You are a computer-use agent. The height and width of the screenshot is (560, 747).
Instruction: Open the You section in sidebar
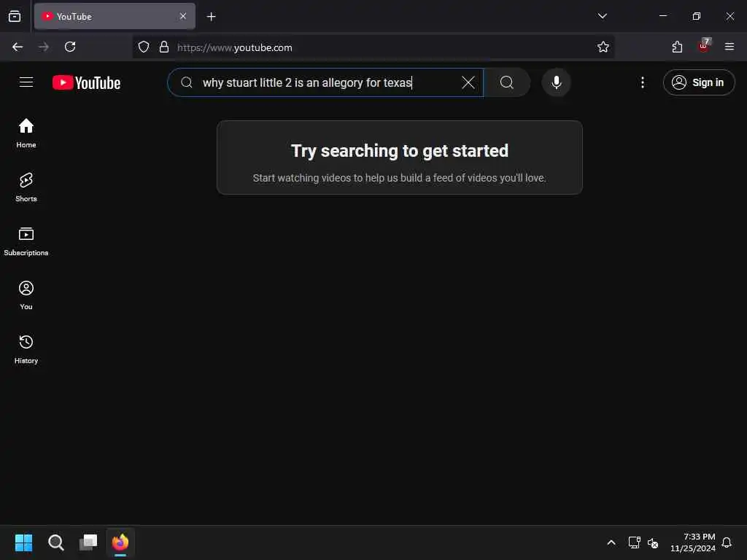pos(26,295)
